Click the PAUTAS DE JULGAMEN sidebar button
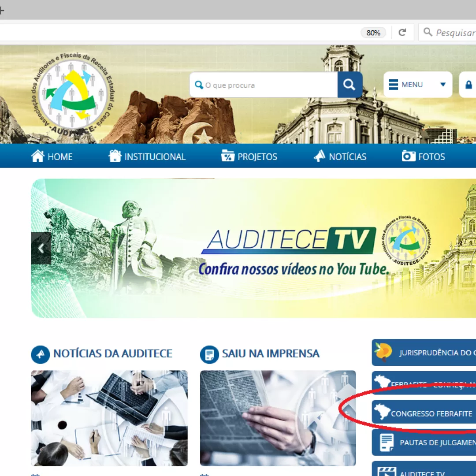476x476 pixels. coord(424,443)
